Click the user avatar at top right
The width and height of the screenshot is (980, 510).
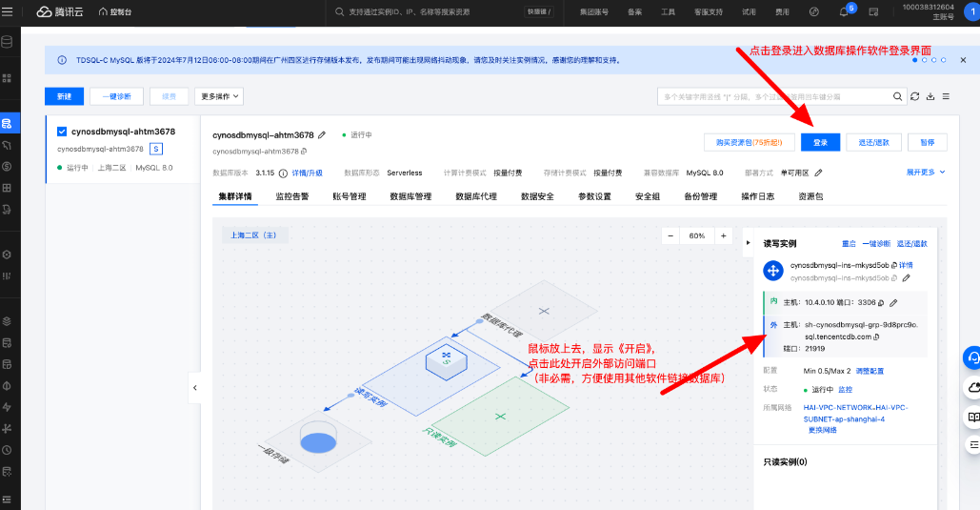972,11
